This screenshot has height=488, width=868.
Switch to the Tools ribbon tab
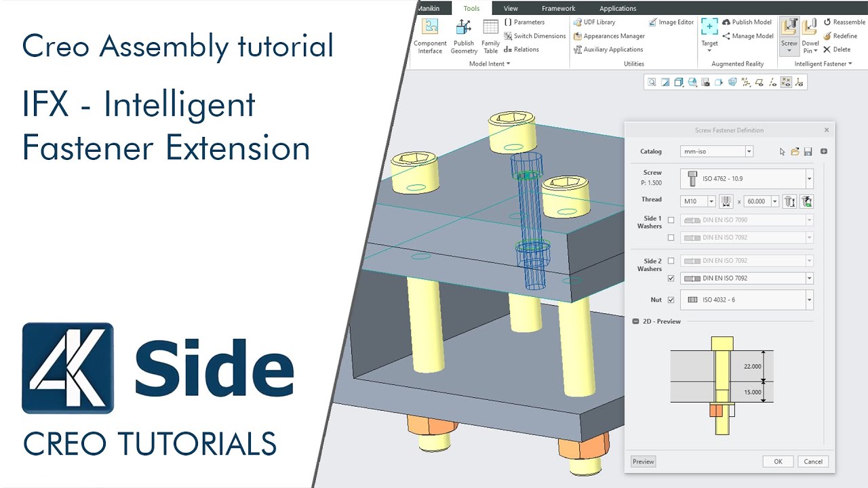(x=471, y=8)
